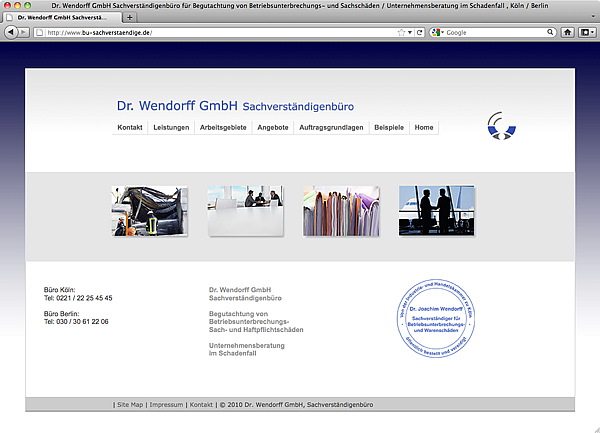Screen dimensions: 600x433
Task: Open the Leistungen menu item
Action: point(171,128)
